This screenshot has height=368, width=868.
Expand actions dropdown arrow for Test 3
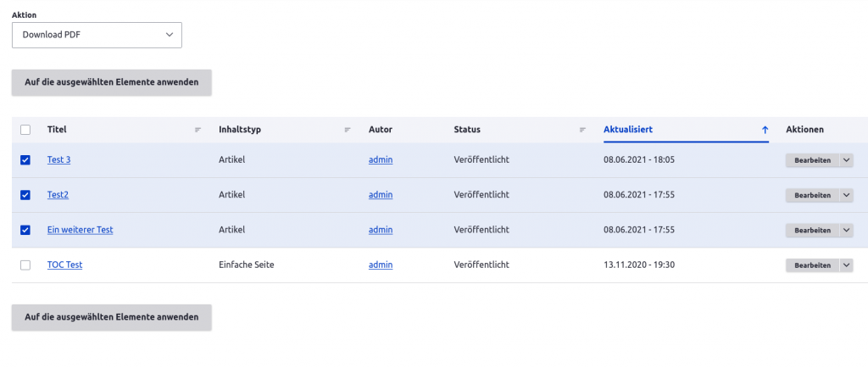click(x=846, y=160)
